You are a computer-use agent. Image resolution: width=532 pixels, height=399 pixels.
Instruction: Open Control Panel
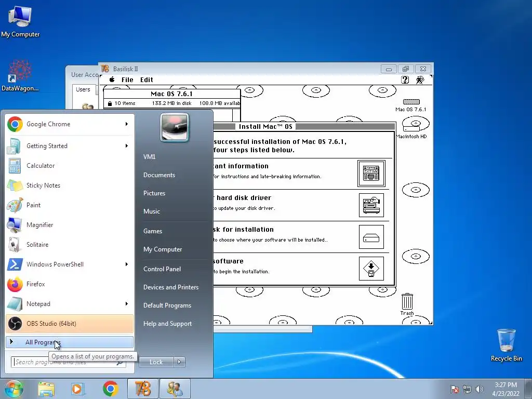coord(162,269)
